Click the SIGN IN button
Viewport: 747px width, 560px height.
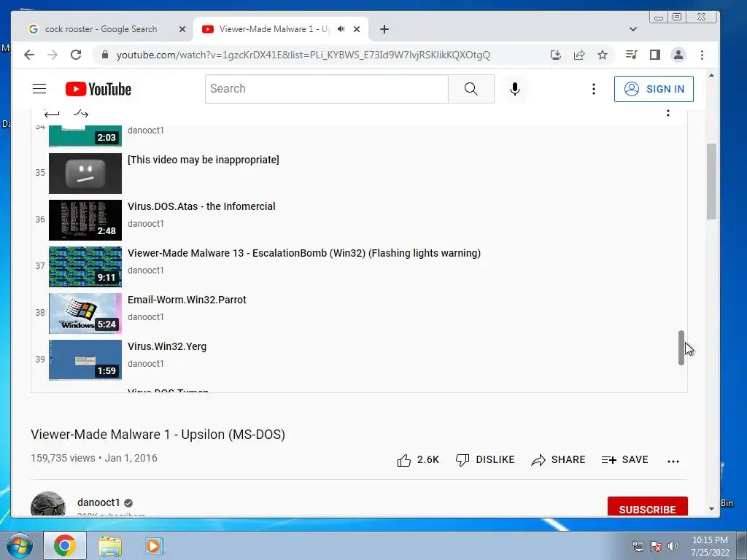click(x=654, y=89)
